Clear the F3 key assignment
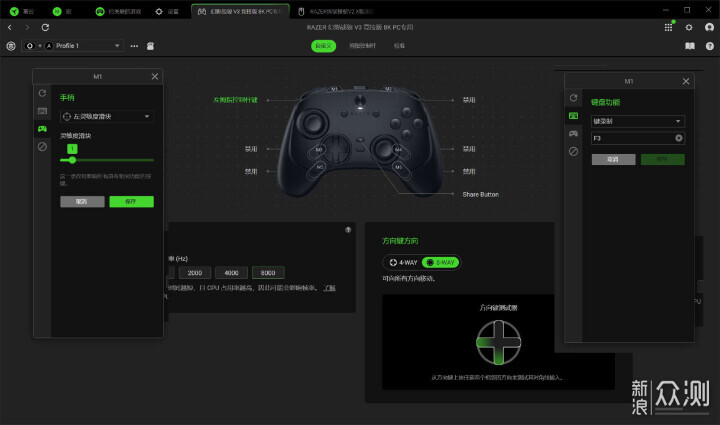The height and width of the screenshot is (425, 720). [x=679, y=138]
